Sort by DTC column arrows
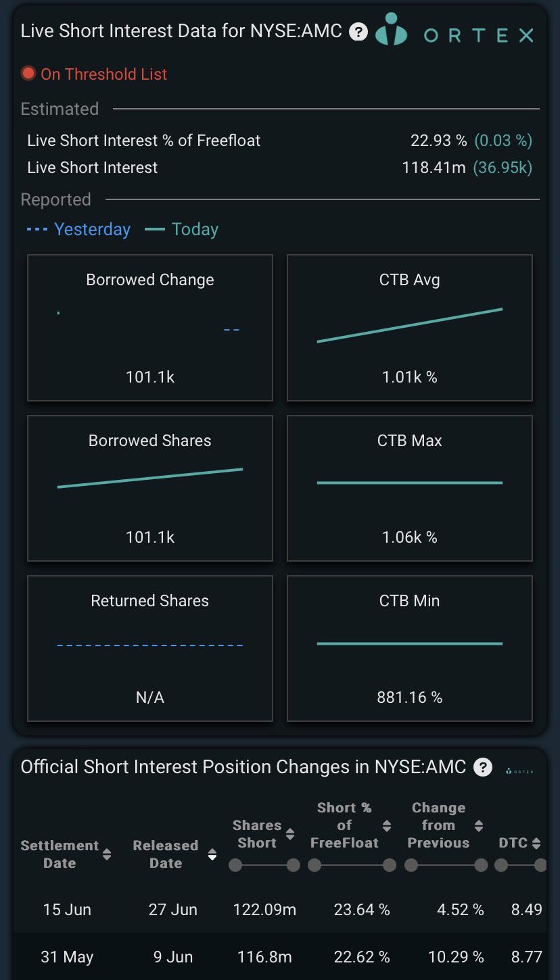The width and height of the screenshot is (560, 980). [536, 843]
